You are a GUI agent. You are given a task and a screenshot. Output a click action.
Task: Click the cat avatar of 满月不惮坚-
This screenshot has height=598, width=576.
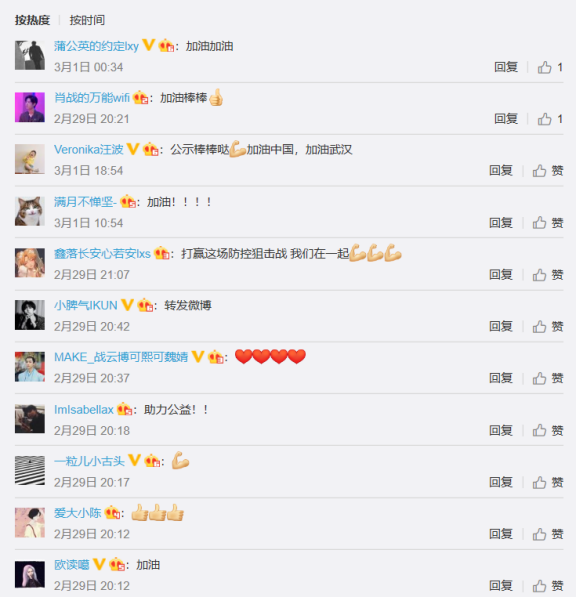(30, 211)
